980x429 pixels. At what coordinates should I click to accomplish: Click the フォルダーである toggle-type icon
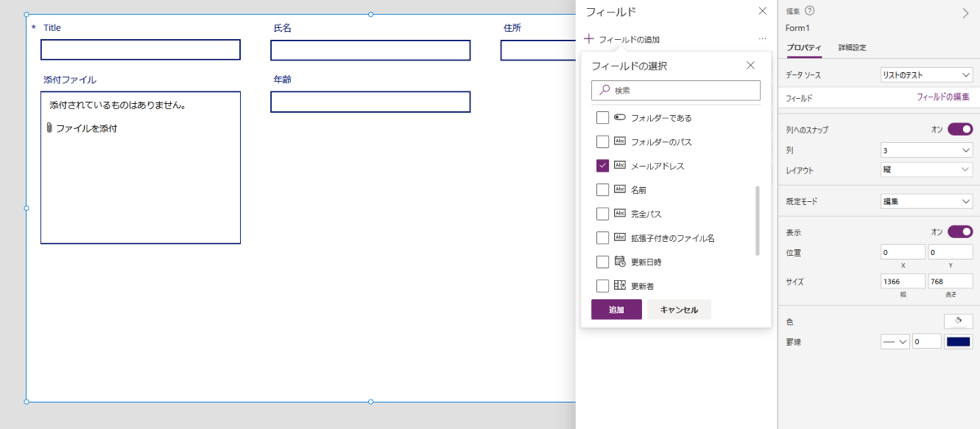620,118
